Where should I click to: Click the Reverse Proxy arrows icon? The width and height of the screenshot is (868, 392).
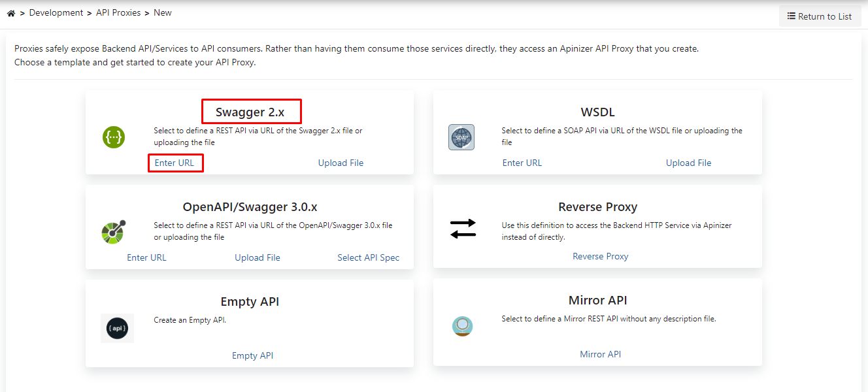click(463, 229)
